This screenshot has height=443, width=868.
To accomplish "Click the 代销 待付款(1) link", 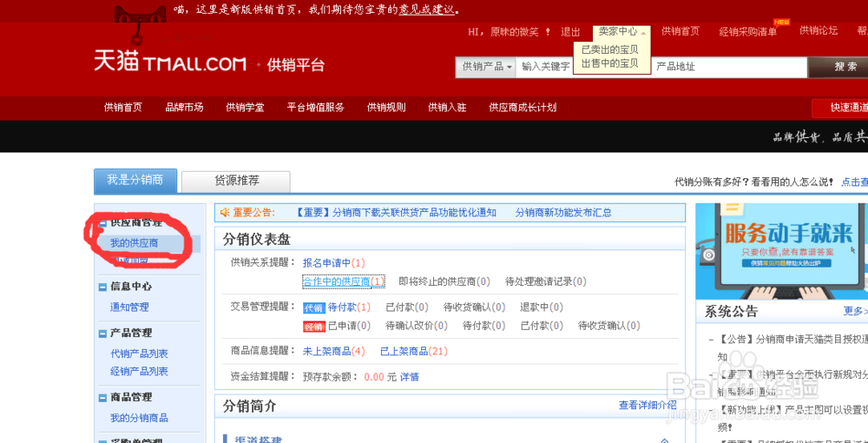I will click(x=350, y=307).
